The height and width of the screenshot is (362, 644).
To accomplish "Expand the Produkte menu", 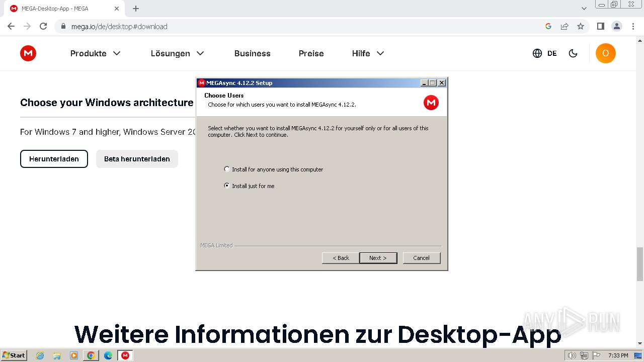I will [96, 53].
